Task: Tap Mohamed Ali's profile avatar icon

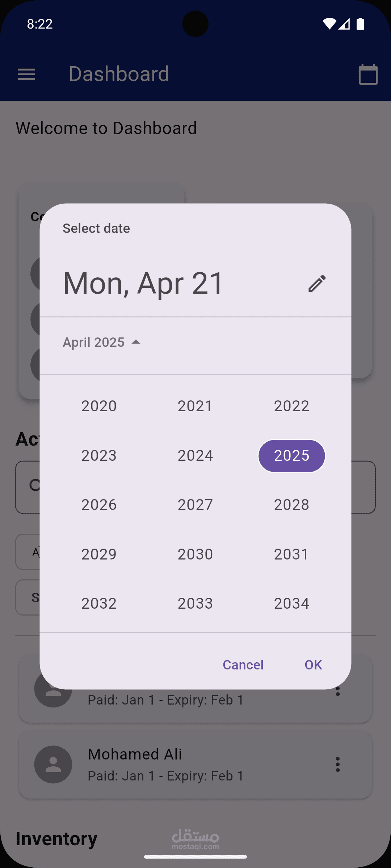Action: [53, 764]
